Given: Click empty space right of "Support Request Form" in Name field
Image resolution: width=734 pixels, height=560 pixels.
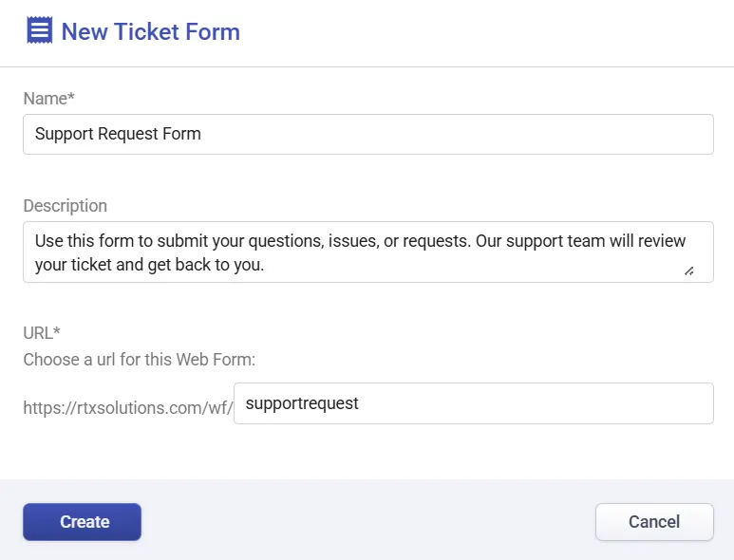Looking at the screenshot, I should (x=456, y=134).
